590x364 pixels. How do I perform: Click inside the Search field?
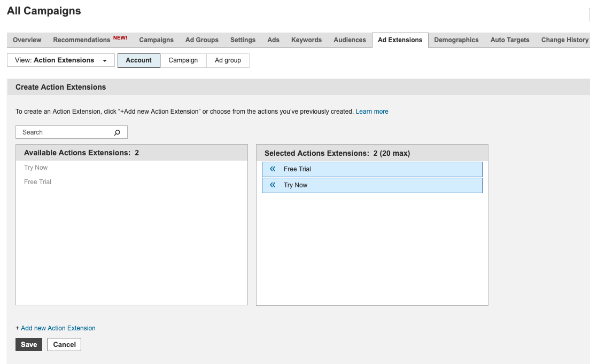click(64, 132)
